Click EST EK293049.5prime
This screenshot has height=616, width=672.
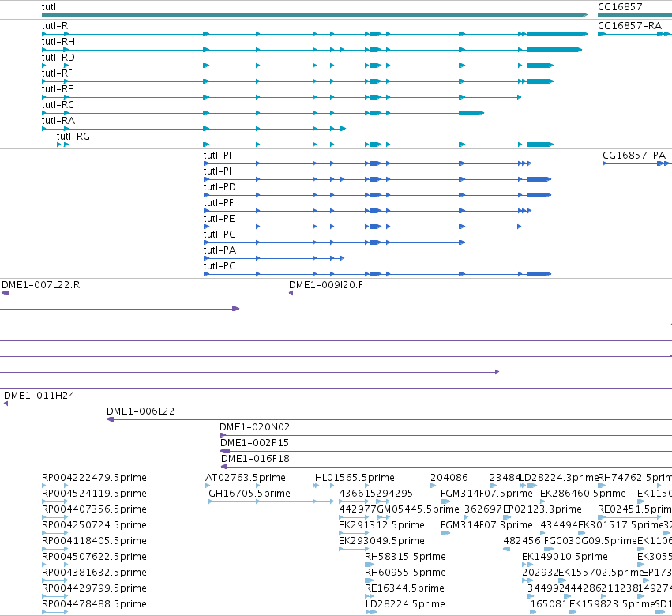381,541
